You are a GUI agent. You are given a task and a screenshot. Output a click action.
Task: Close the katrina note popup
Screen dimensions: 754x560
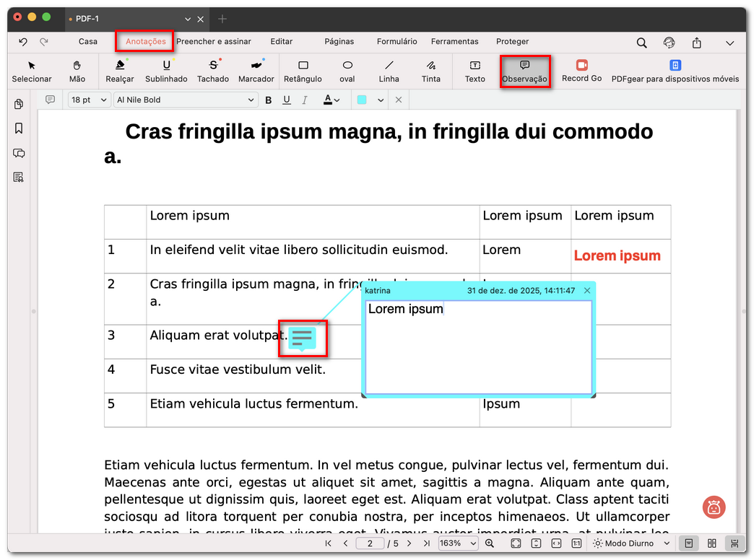tap(587, 290)
